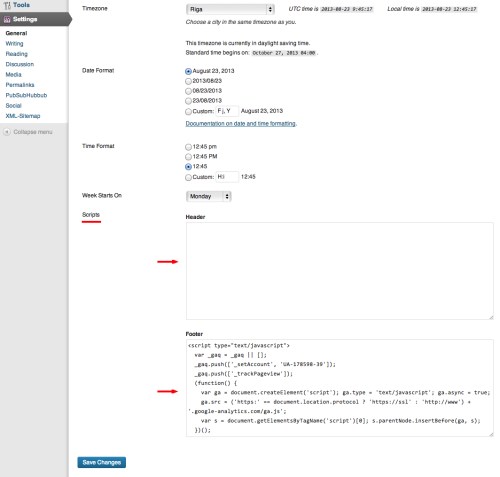This screenshot has height=477, width=500.
Task: Click the Save Changes button
Action: pos(102,462)
